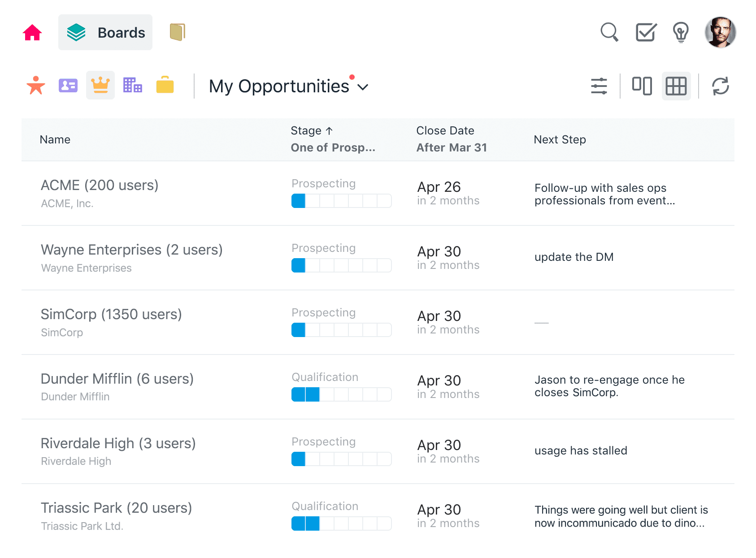Open the Wayne Enterprises (2 users) opportunity
This screenshot has width=756, height=558.
coord(132,250)
